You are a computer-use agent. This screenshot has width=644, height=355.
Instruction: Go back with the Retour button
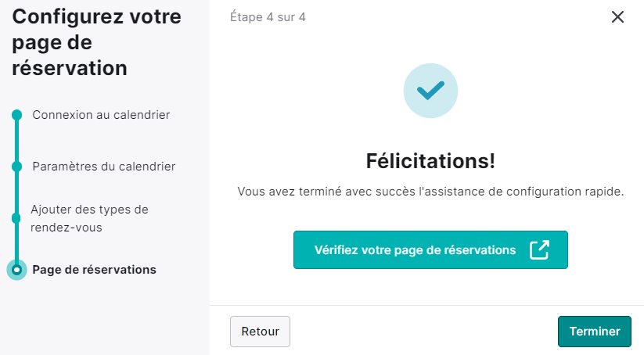260,332
